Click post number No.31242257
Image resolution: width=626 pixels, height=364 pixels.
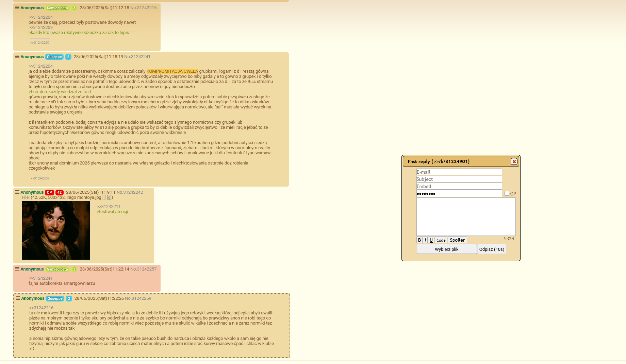(x=144, y=269)
